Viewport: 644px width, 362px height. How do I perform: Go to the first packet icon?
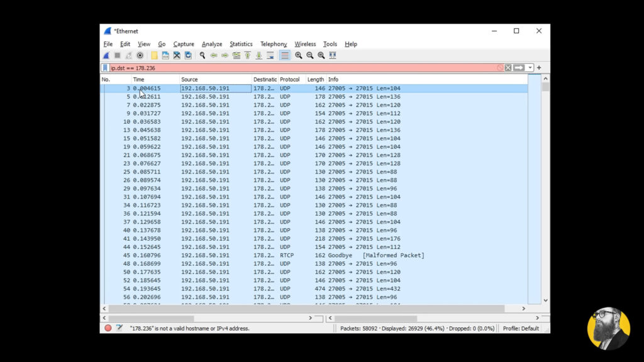(x=248, y=55)
